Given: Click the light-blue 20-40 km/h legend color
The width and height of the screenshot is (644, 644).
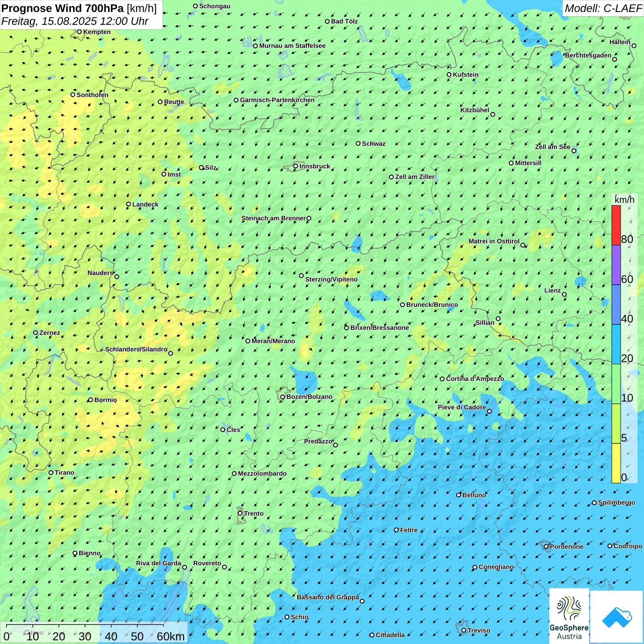Looking at the screenshot, I should click(616, 344).
